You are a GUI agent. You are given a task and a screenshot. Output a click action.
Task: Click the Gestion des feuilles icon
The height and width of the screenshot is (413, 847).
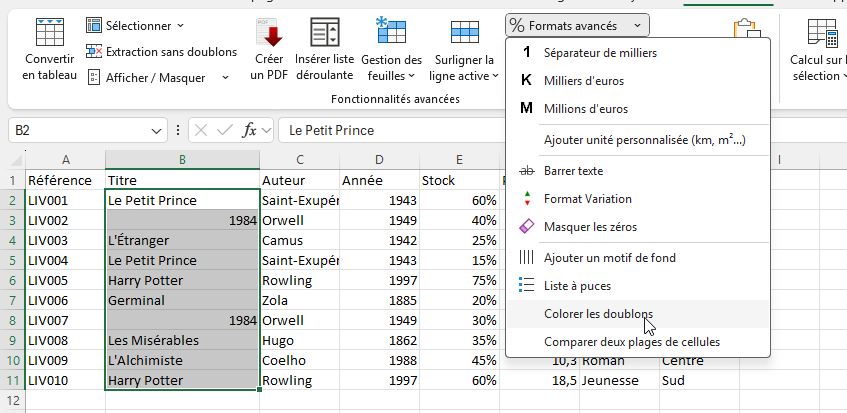[391, 30]
